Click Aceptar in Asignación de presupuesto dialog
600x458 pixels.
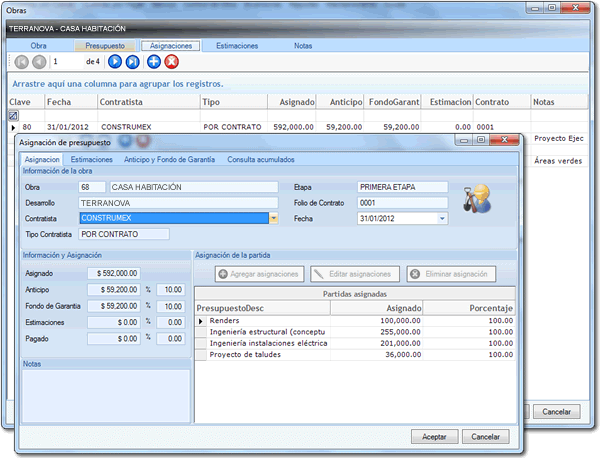pyautogui.click(x=434, y=437)
